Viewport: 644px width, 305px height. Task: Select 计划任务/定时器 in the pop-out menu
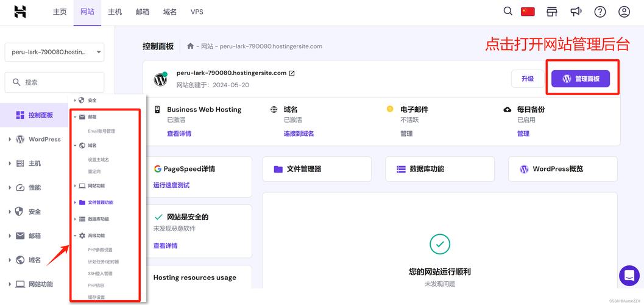(103, 262)
